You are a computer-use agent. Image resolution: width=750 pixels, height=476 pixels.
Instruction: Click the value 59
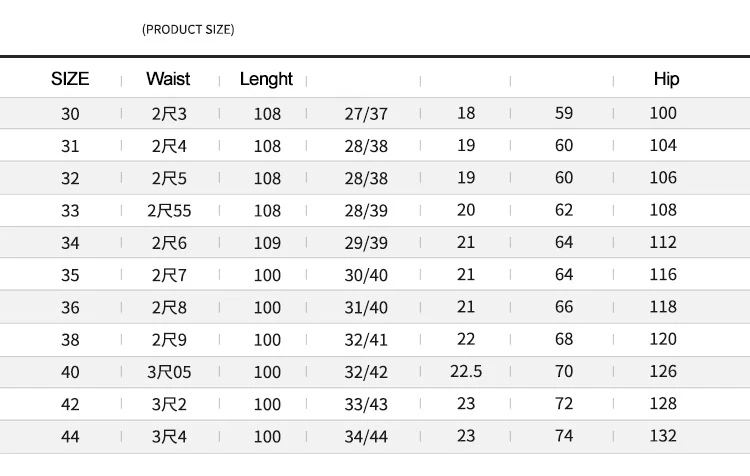click(x=564, y=114)
